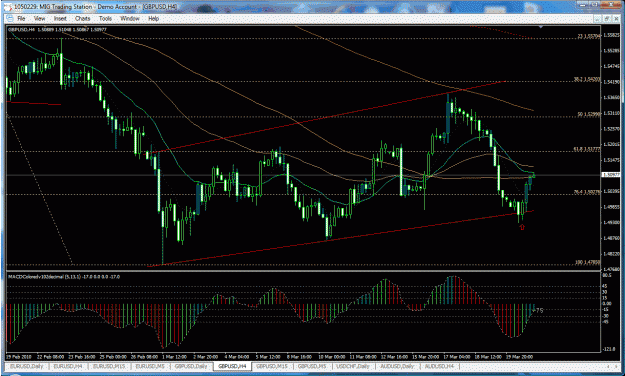Switch to the AUDUSD,H4 chart tab
The width and height of the screenshot is (625, 376).
coord(439,366)
